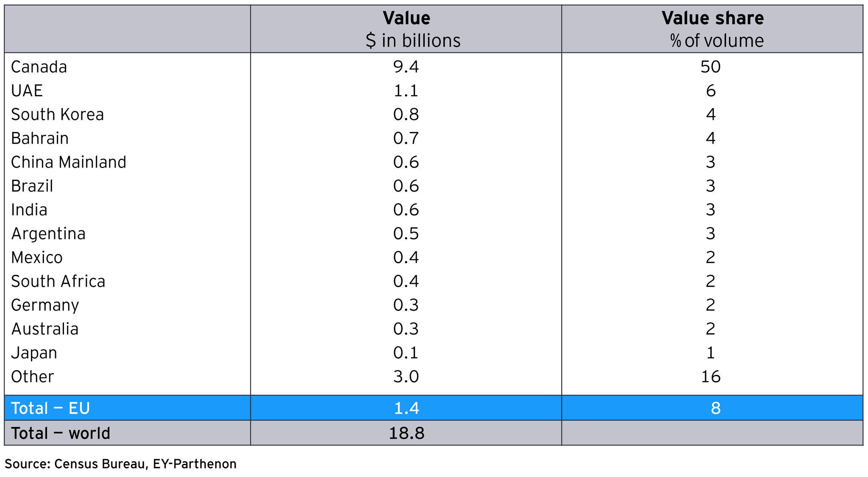The height and width of the screenshot is (477, 868).
Task: Select the UAE row label
Action: 27,91
